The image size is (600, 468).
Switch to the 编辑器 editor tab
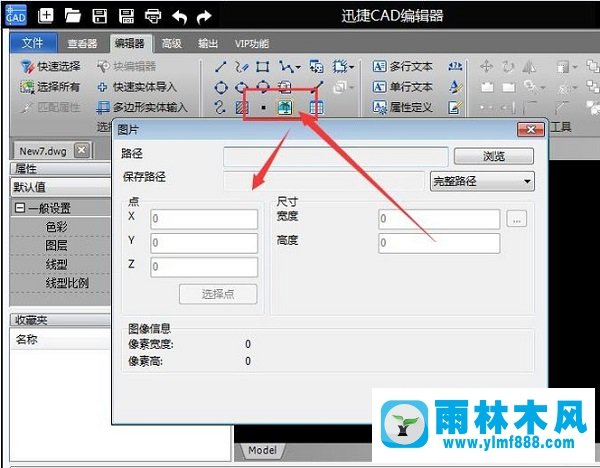pos(130,44)
